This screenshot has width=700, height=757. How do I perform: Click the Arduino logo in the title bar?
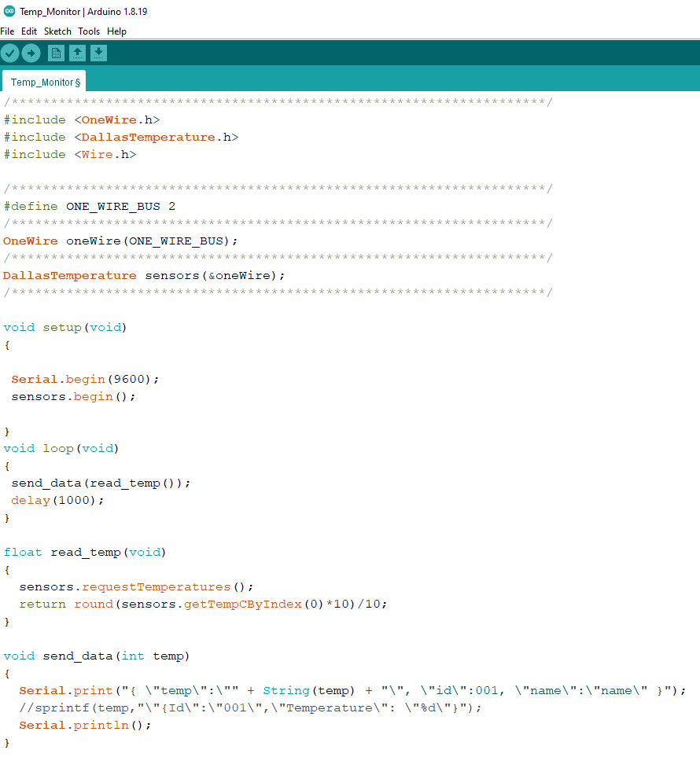pyautogui.click(x=9, y=11)
